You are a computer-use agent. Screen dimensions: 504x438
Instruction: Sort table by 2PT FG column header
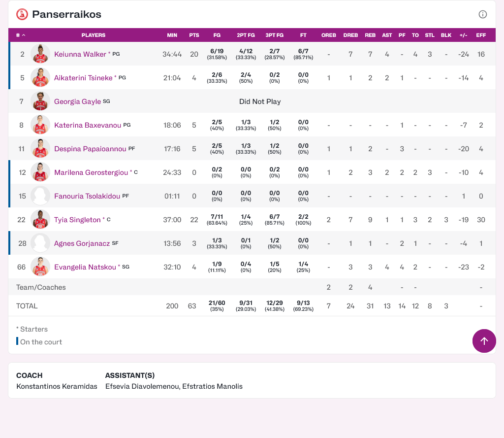coord(246,35)
